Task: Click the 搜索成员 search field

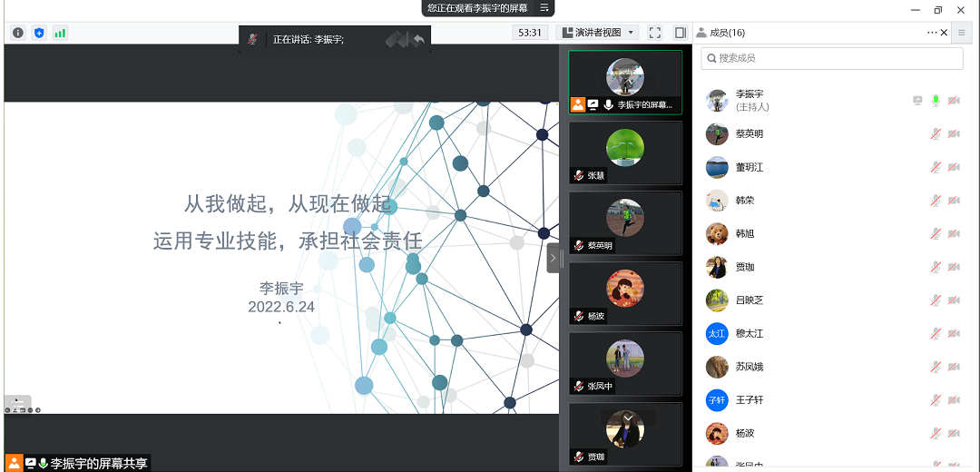Action: 832,58
